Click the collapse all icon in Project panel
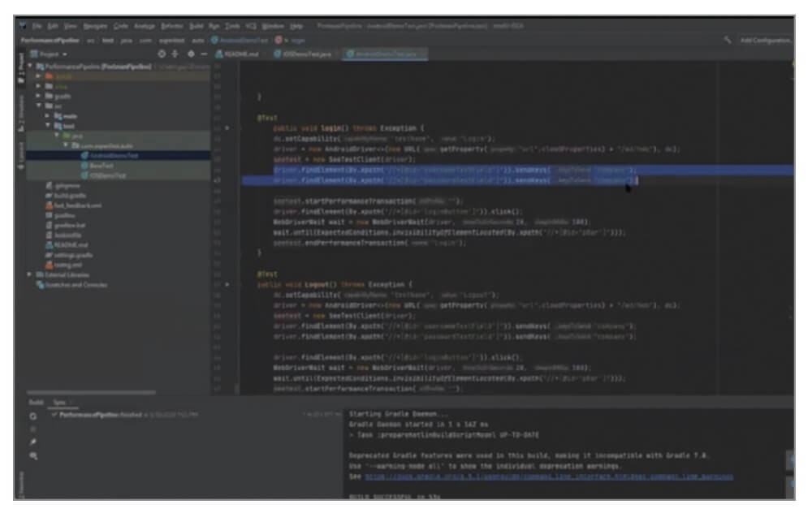 176,54
